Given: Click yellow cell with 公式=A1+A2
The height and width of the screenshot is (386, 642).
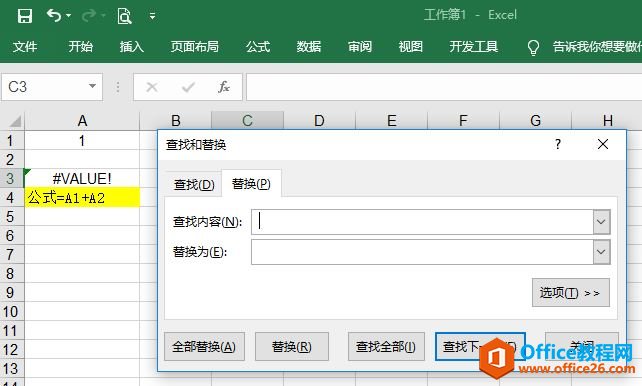Looking at the screenshot, I should click(x=82, y=198).
